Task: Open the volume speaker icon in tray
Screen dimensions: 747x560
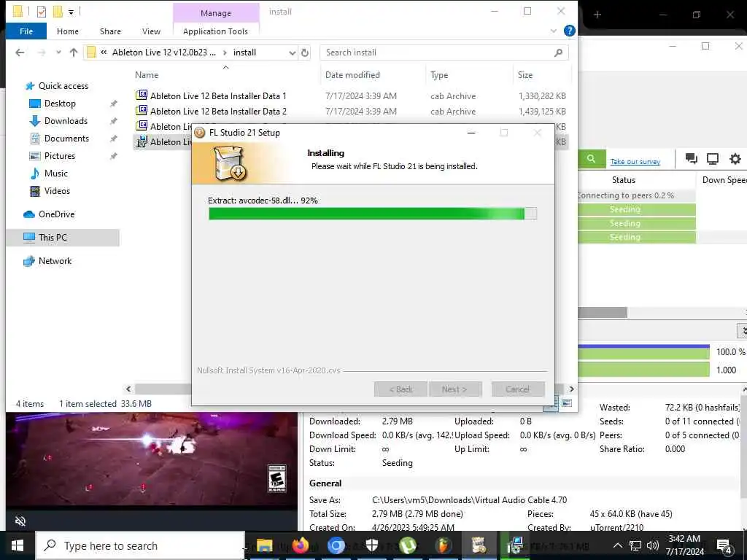Action: tap(653, 545)
